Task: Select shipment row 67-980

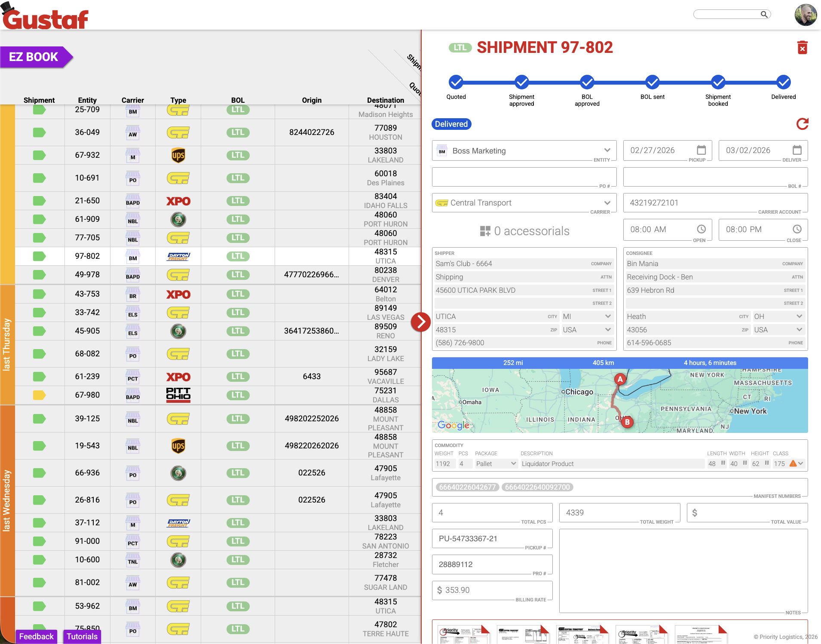Action: tap(87, 395)
